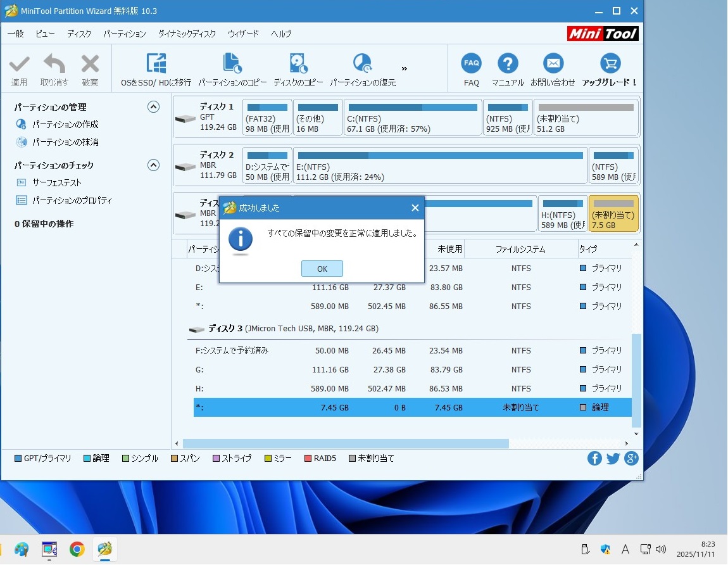Collapse the パーティションの管理 section
728x565 pixels.
[x=153, y=107]
